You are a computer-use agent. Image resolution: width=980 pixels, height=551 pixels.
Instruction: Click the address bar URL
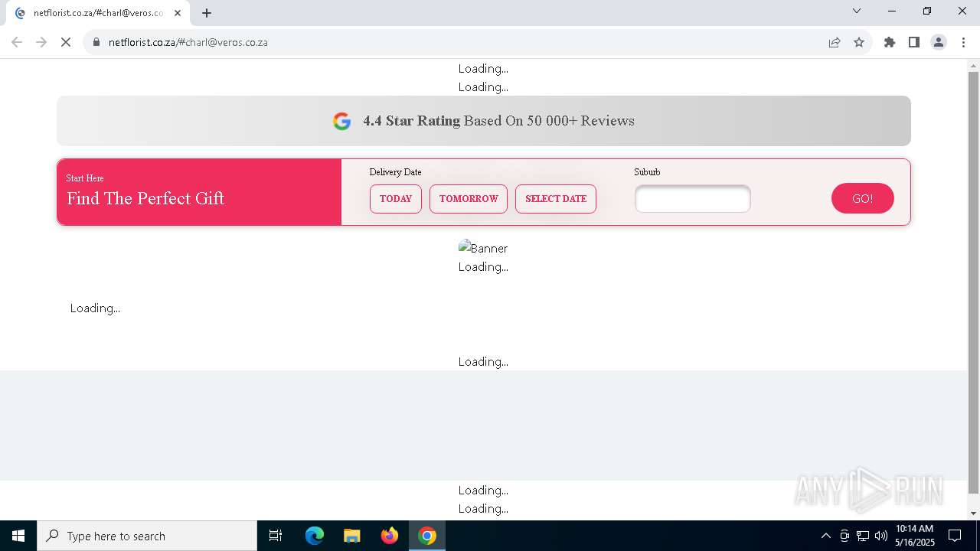pyautogui.click(x=188, y=42)
